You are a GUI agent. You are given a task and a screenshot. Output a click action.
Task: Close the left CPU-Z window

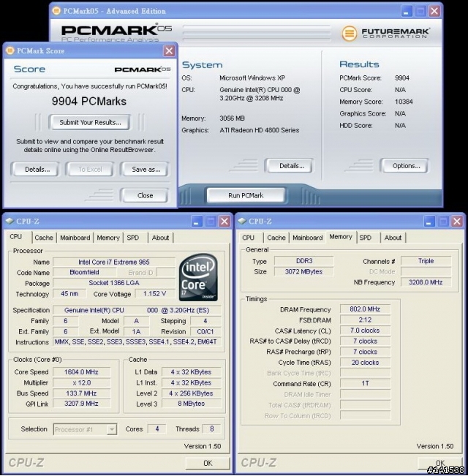click(x=224, y=222)
